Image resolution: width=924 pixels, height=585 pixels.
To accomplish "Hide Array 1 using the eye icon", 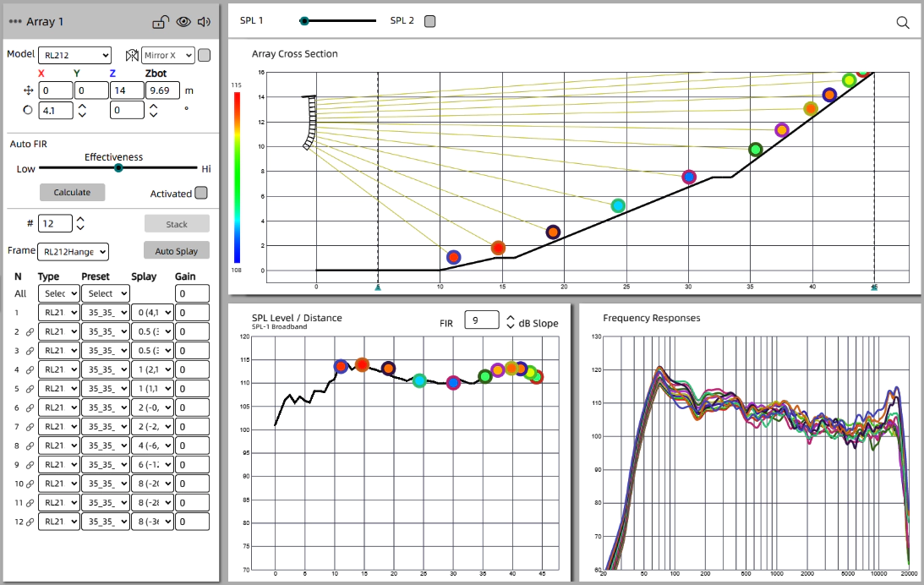I will tap(183, 22).
